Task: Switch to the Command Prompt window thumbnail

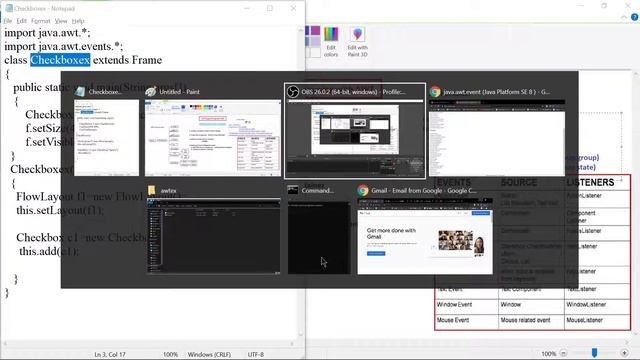Action: (319, 238)
